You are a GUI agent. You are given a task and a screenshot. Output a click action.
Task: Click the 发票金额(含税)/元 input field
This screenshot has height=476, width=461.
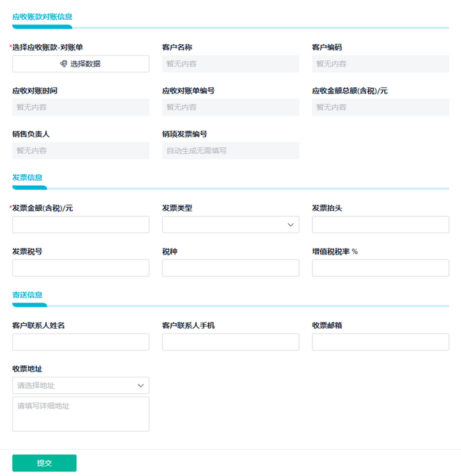(x=81, y=225)
